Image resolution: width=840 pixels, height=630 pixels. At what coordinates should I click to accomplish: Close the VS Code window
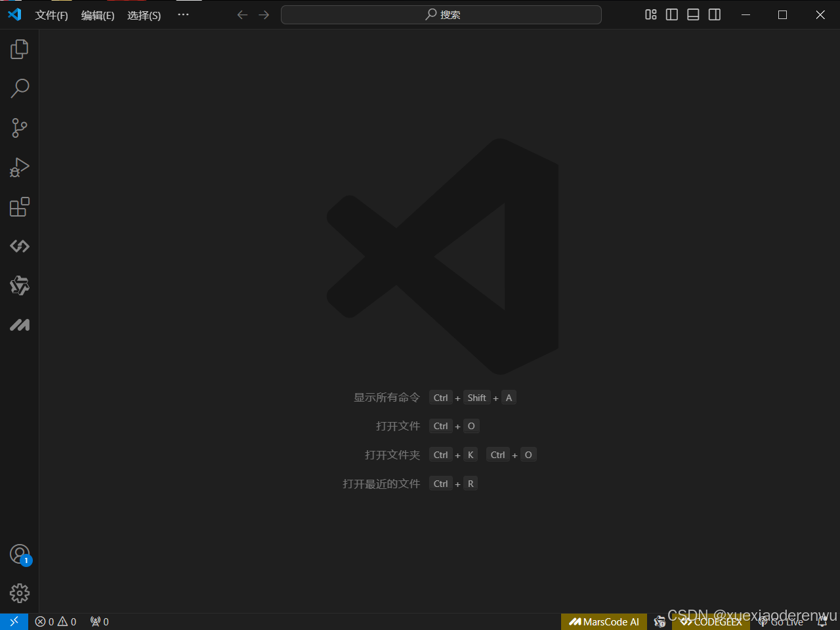pos(820,14)
